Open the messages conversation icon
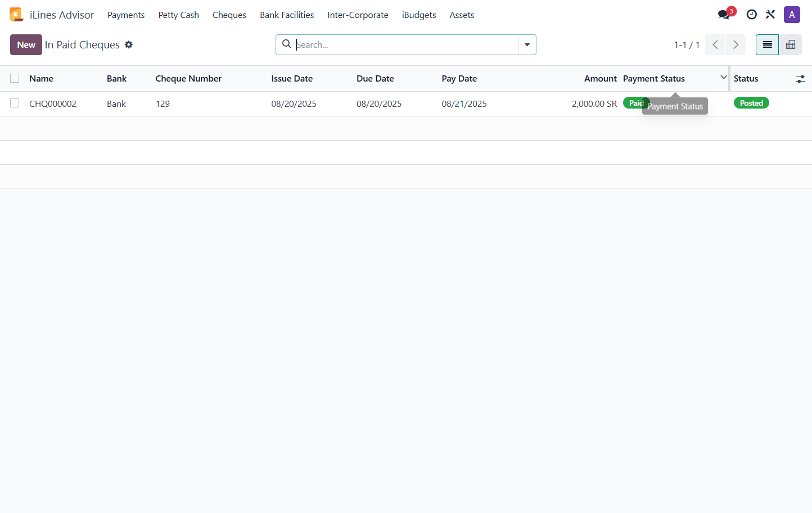 coord(724,15)
